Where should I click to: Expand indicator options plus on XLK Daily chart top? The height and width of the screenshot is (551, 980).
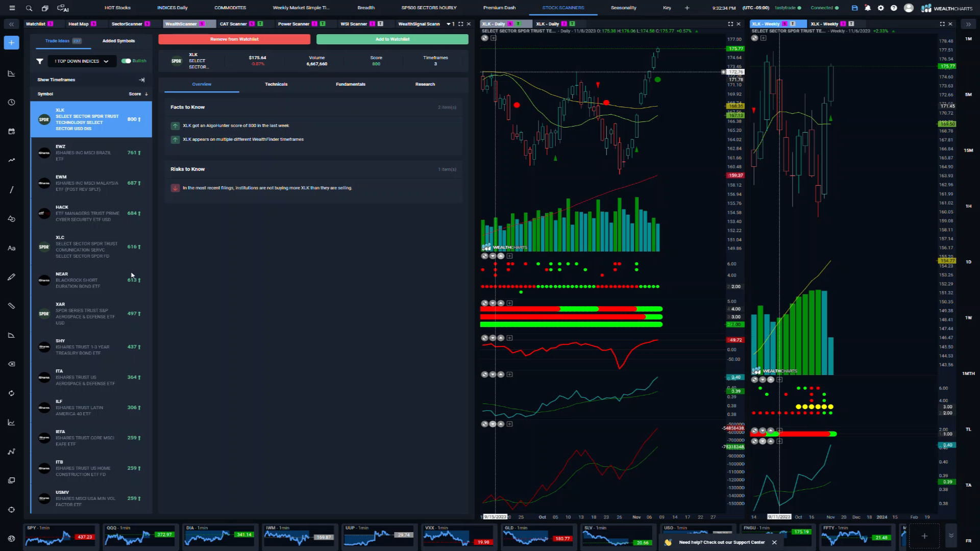coord(493,38)
